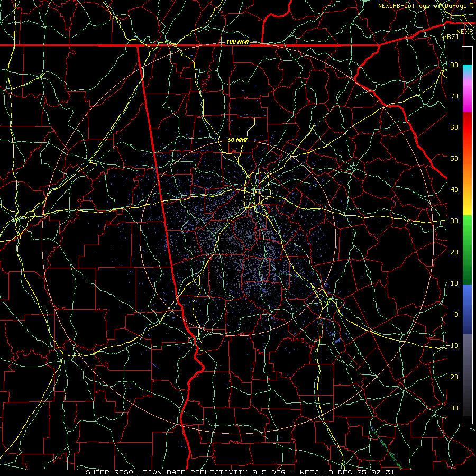Click the 0 dBZ scale value
This screenshot has height=476, width=476.
456,315
